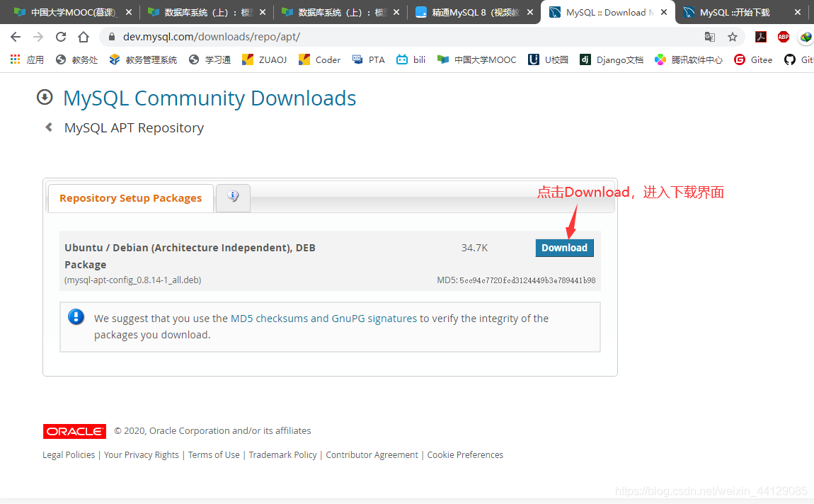Viewport: 814px width, 504px height.
Task: Click the mysql-apt-config_0.8.14-1_all.deb filename text
Action: pos(133,280)
